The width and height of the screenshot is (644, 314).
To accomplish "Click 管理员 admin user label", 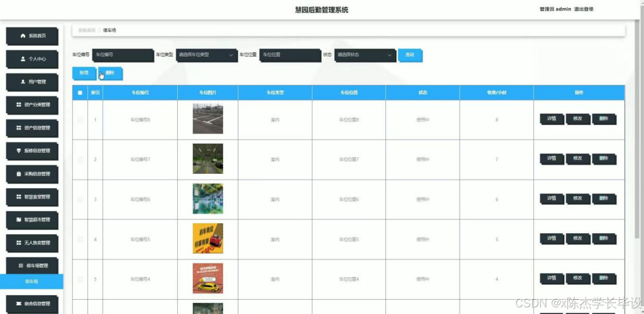I will point(555,9).
